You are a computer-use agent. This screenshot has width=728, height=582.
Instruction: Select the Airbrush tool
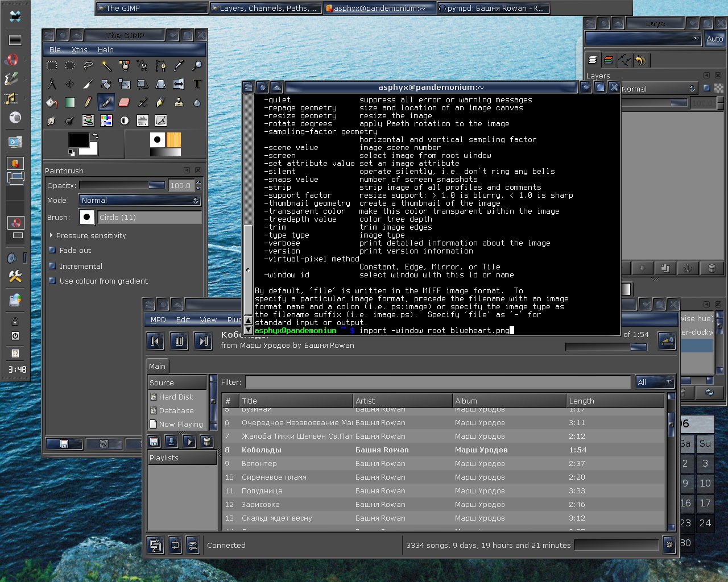click(143, 102)
